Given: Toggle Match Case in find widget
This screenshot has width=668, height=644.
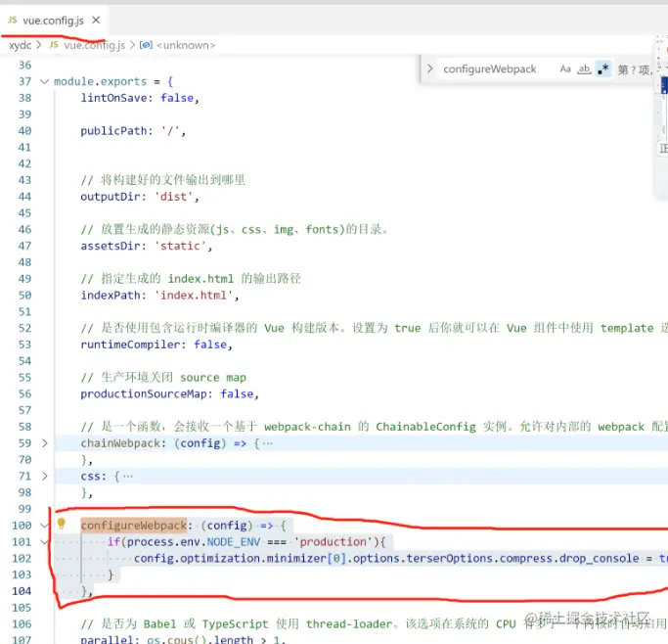Looking at the screenshot, I should 565,69.
